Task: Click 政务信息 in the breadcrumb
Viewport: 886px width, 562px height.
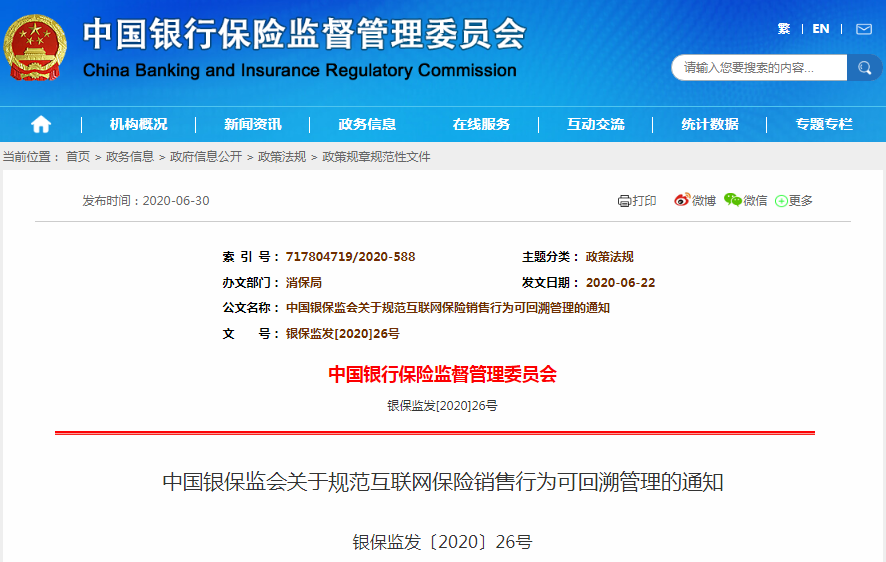Action: pos(130,156)
